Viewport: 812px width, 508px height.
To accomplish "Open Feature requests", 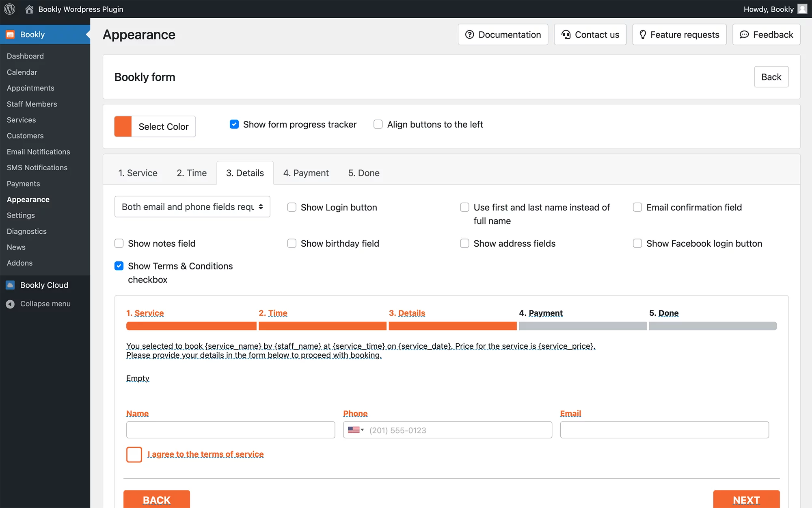I will pyautogui.click(x=679, y=35).
